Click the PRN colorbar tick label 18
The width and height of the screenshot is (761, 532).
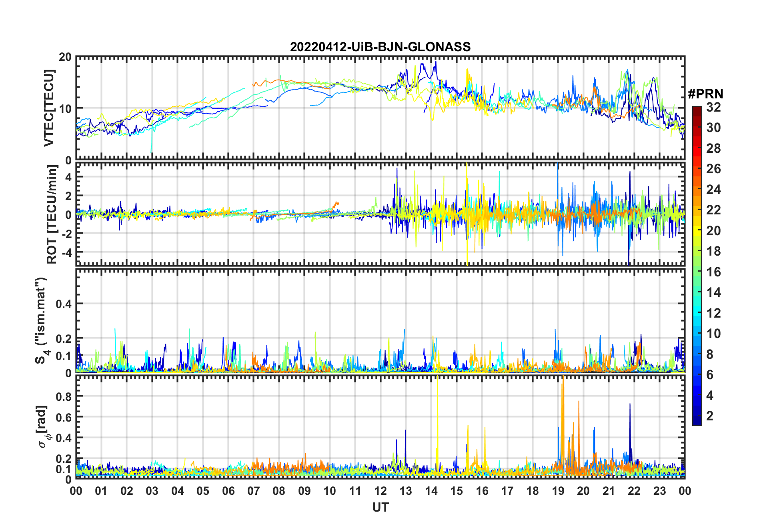(713, 251)
